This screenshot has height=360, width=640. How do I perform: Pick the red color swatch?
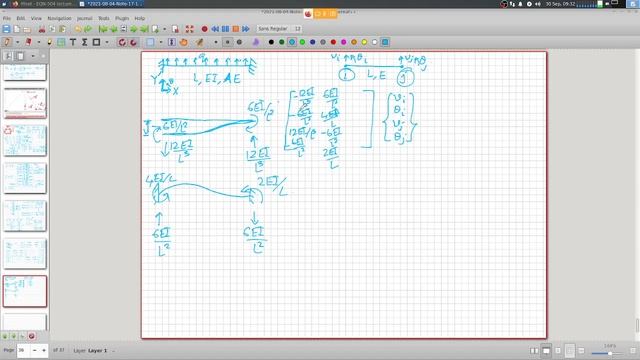pyautogui.click(x=333, y=42)
